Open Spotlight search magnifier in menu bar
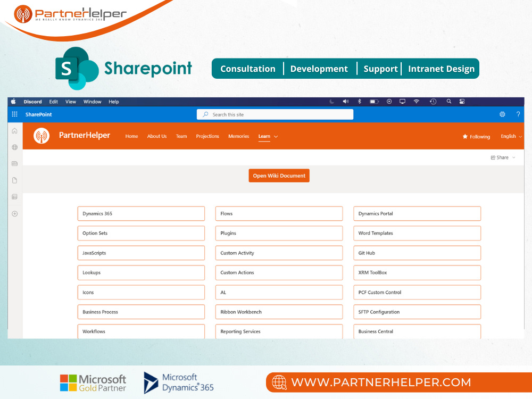Screen dimensions: 532x399 pos(449,102)
